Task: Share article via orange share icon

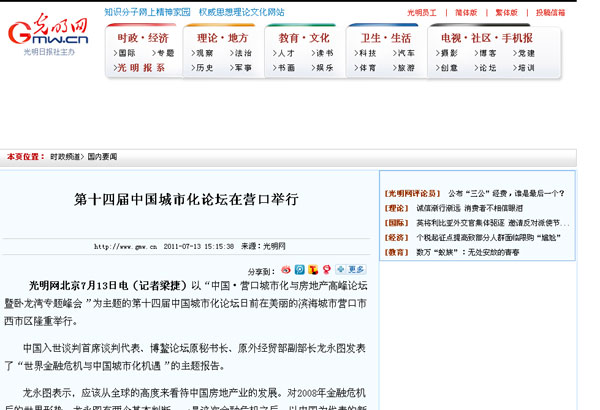Action: click(x=312, y=270)
